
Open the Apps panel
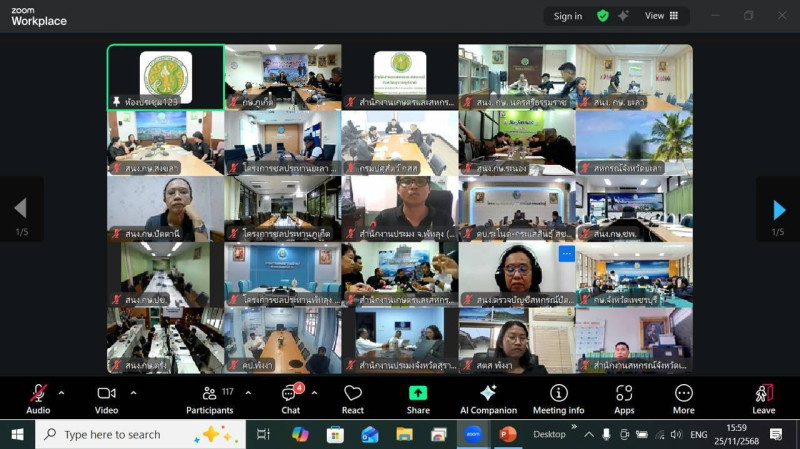[624, 398]
